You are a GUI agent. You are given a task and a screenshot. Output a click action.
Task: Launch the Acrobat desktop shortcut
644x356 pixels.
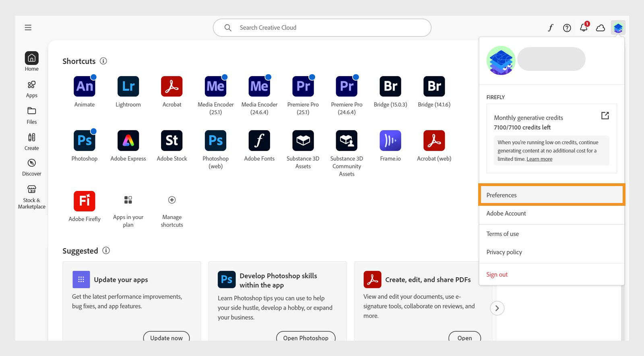[172, 86]
